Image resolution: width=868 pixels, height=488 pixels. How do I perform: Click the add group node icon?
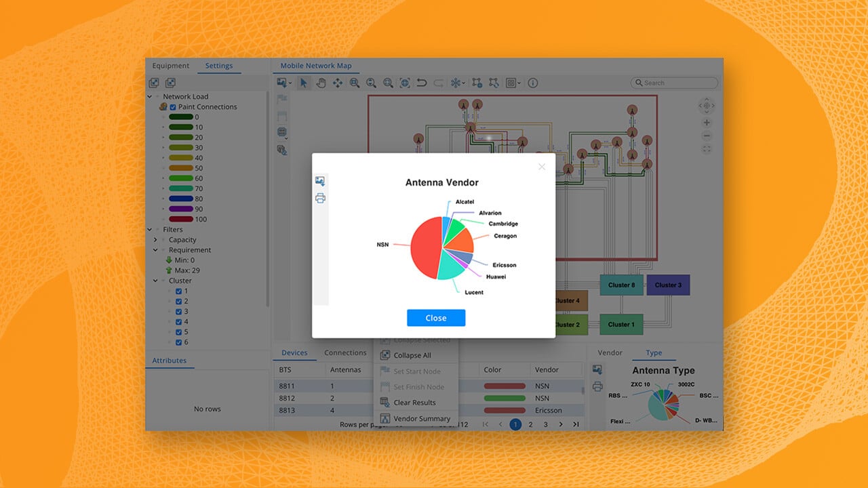(x=477, y=83)
